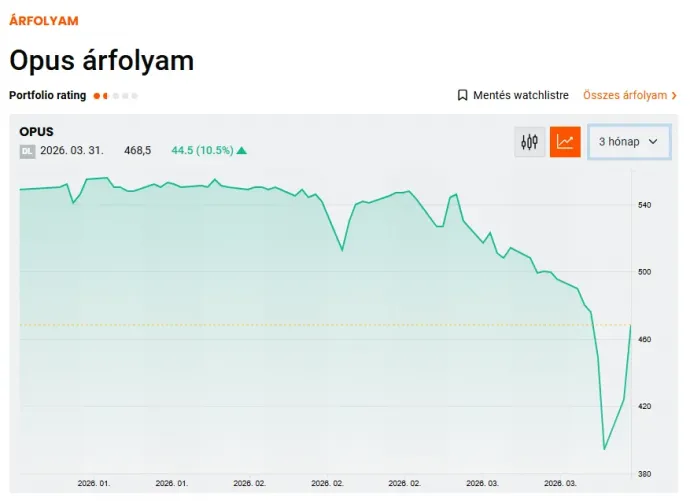The image size is (690, 501).
Task: Click the orange arrow after Összes árfolyam
Action: point(675,96)
